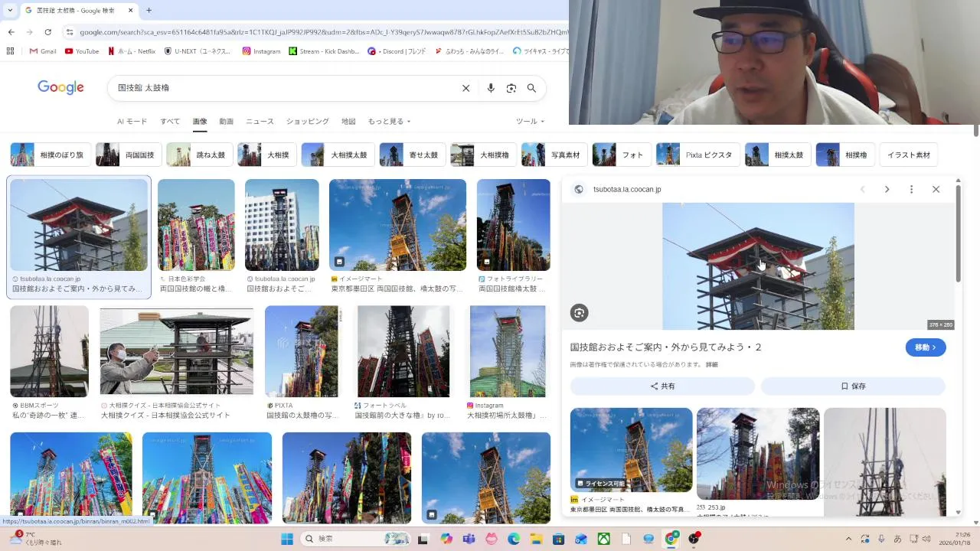Open Netflix bookmark
980x551 pixels.
coord(131,51)
